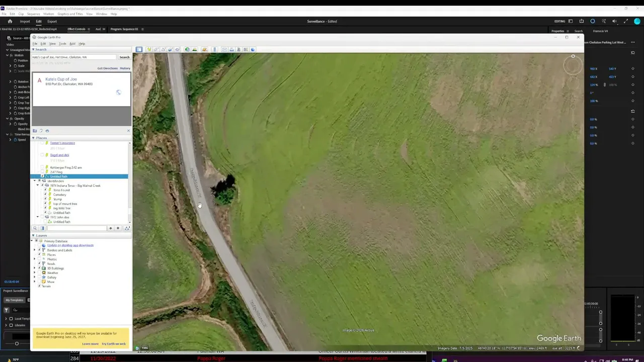Click Try Earth on web link
The height and width of the screenshot is (362, 644).
(x=114, y=344)
